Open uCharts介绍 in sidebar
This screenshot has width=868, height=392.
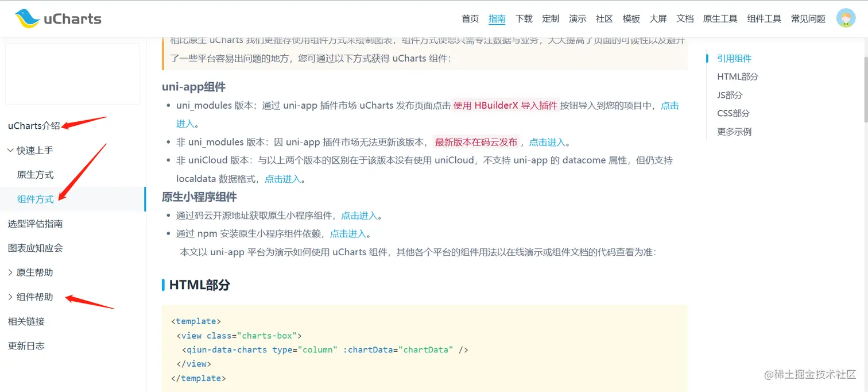click(34, 126)
